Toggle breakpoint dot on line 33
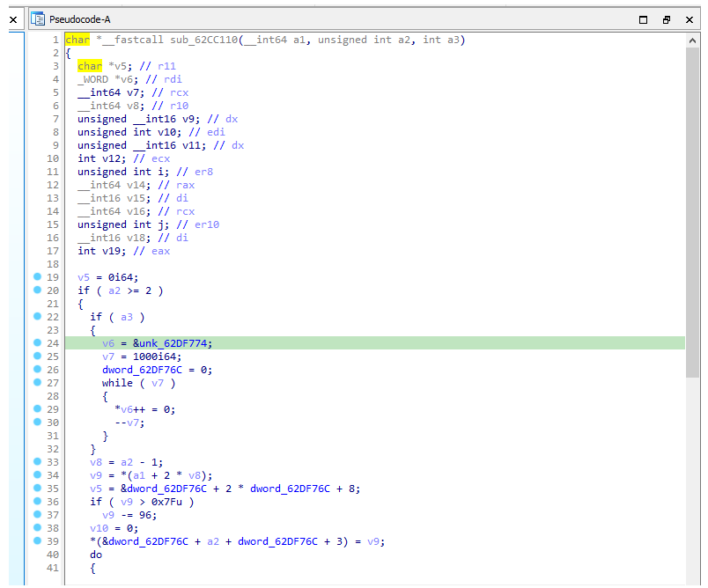 click(38, 461)
